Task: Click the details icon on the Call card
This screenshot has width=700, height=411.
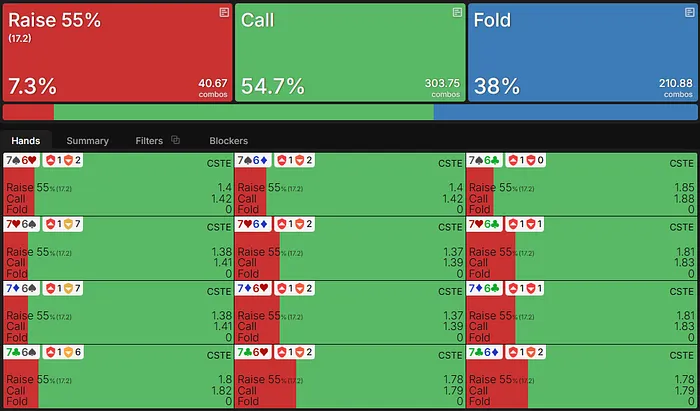Action: (x=457, y=12)
